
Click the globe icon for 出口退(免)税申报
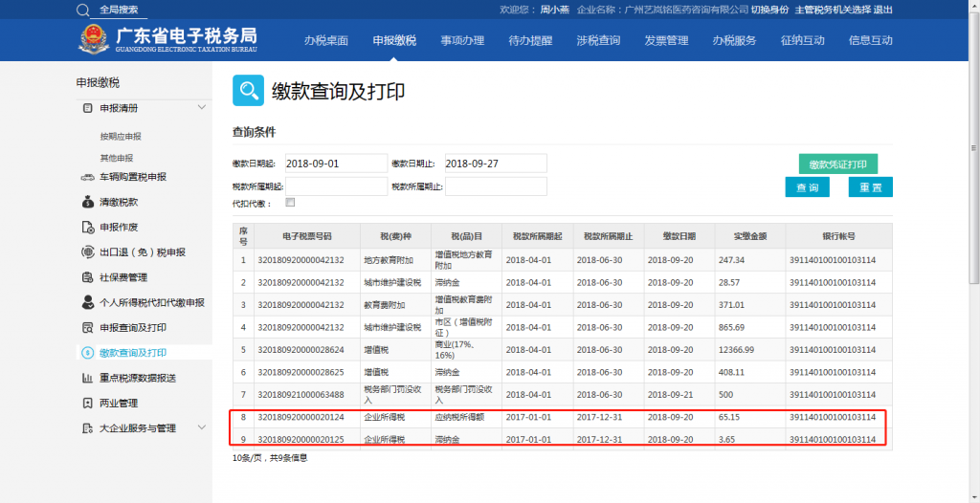87,252
